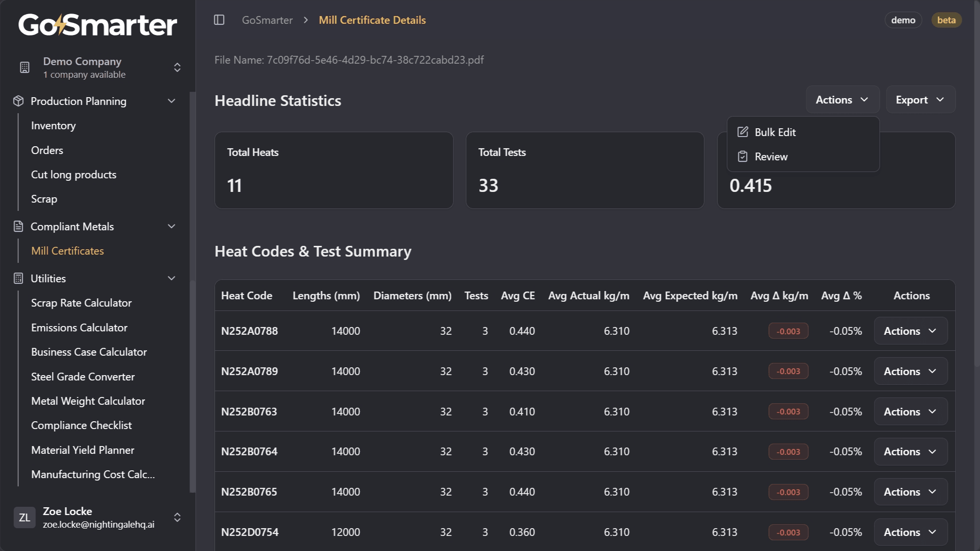
Task: Click the Total Tests card
Action: tap(585, 171)
